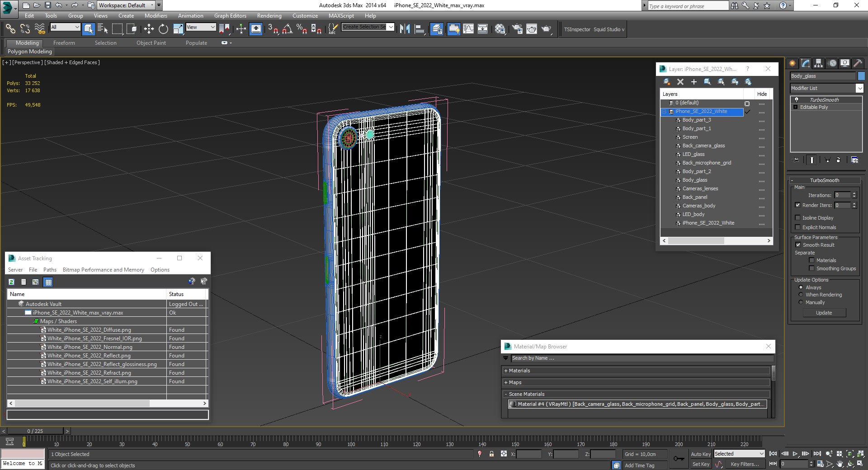The height and width of the screenshot is (470, 868).
Task: Switch to Object Paint ribbon tab
Action: pos(151,43)
